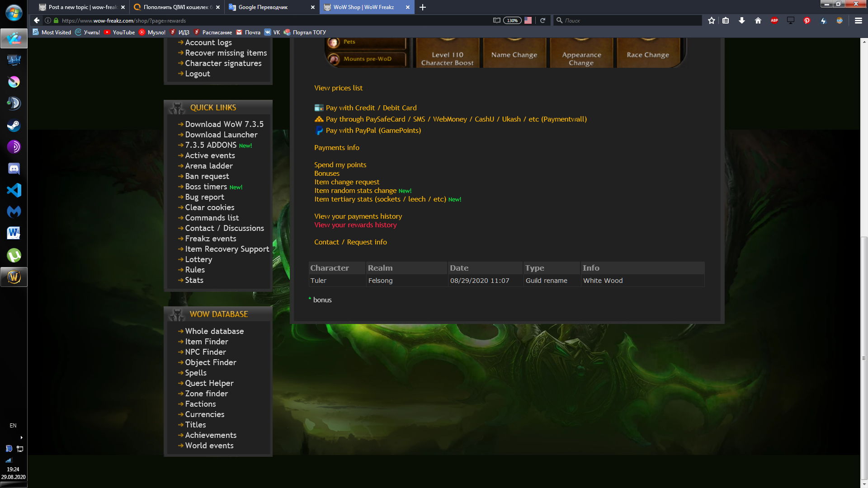Open the VK bookmark
This screenshot has height=488, width=868.
pyautogui.click(x=272, y=32)
